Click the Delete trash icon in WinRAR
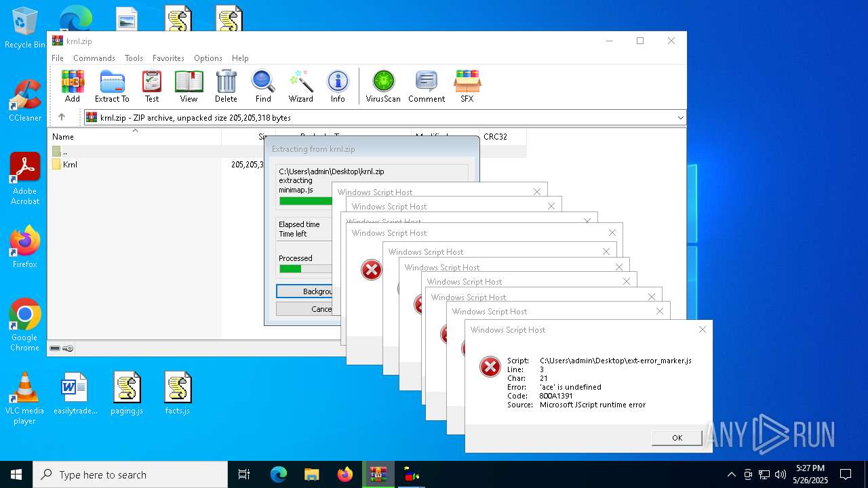 [x=226, y=86]
